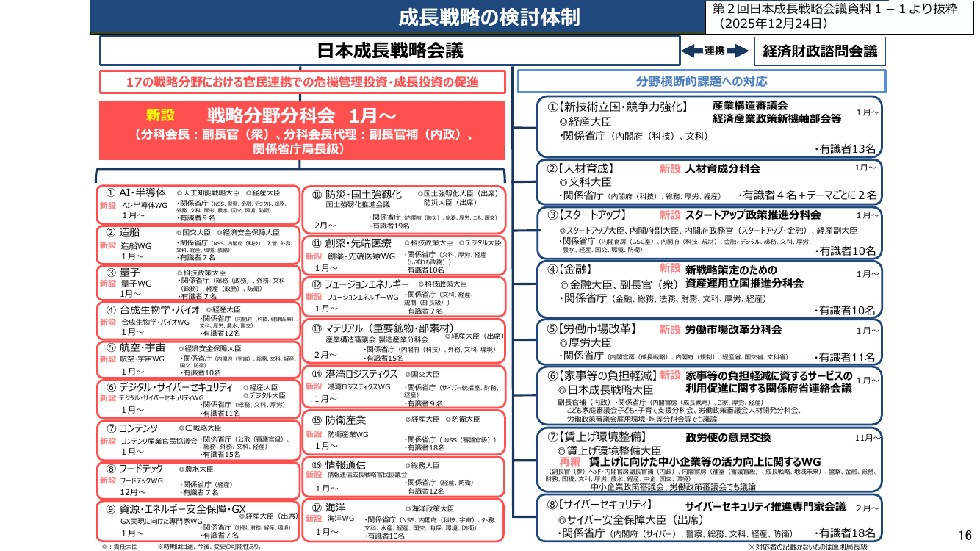
Task: Click the "賃上げに向けた中小企業等の活力向上に関するWG" text
Action: click(x=705, y=461)
